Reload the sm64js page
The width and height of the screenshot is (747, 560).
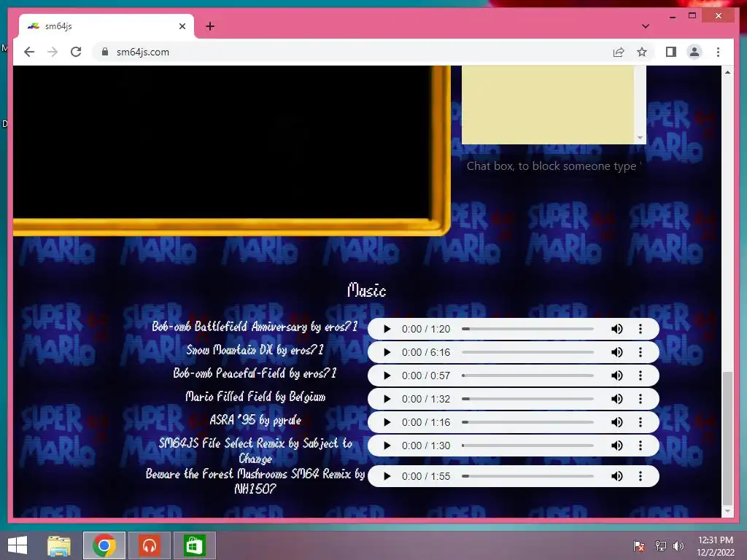tap(76, 52)
